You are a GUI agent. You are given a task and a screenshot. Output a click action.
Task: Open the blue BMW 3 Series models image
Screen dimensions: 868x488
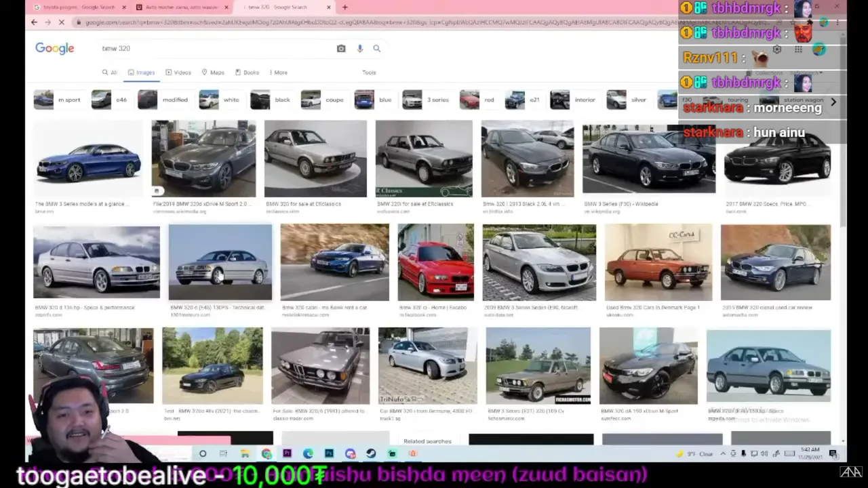coord(88,160)
